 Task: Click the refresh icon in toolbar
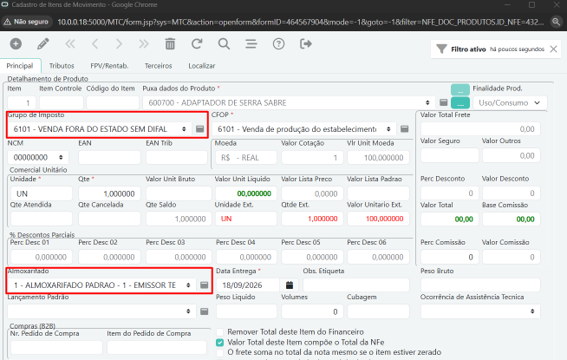(197, 44)
